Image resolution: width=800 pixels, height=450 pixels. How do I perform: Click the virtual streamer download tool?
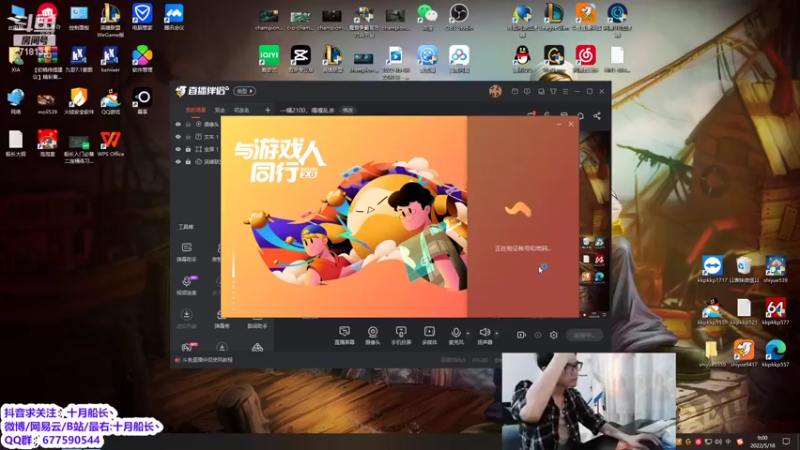[x=187, y=319]
